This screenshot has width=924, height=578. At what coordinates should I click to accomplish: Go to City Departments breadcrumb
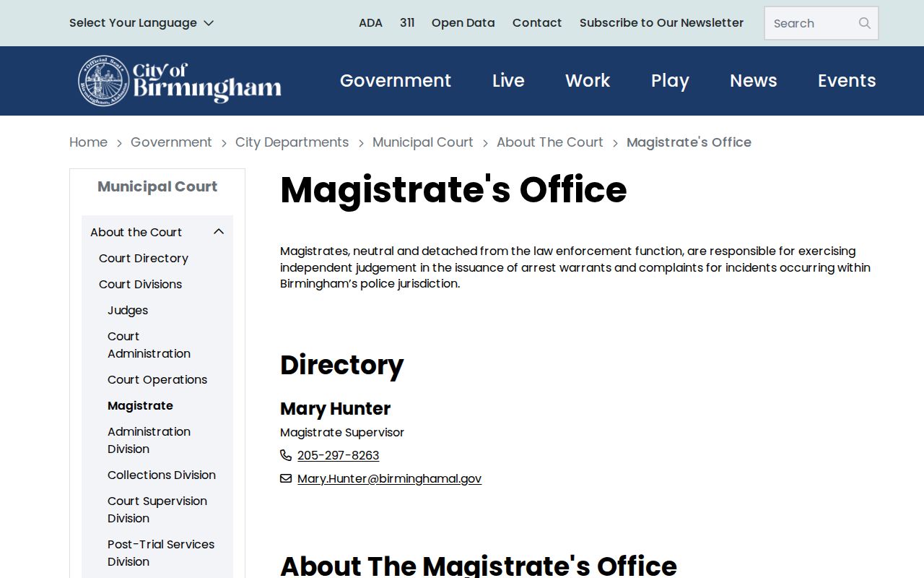coord(292,142)
